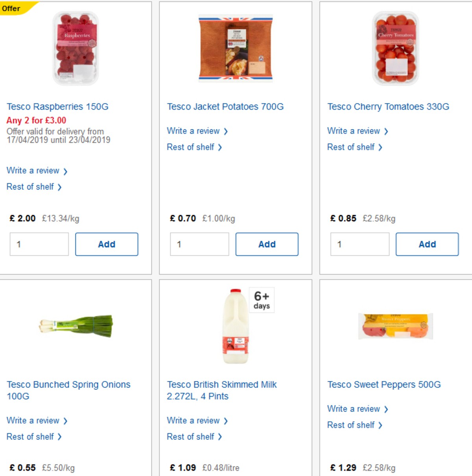Open the Tesco Sweet Peppers 500G product page
The height and width of the screenshot is (476, 472).
pos(383,384)
